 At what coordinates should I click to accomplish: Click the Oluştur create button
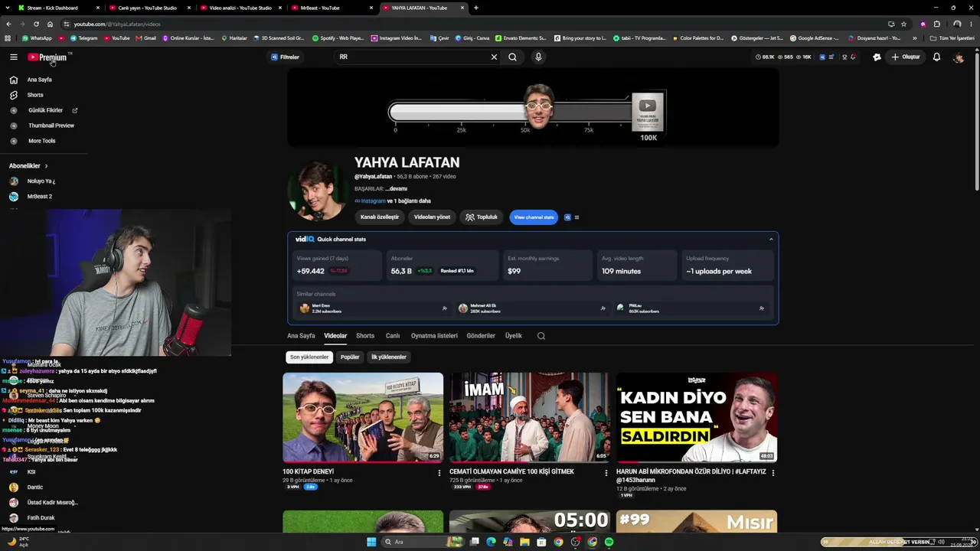pos(905,57)
